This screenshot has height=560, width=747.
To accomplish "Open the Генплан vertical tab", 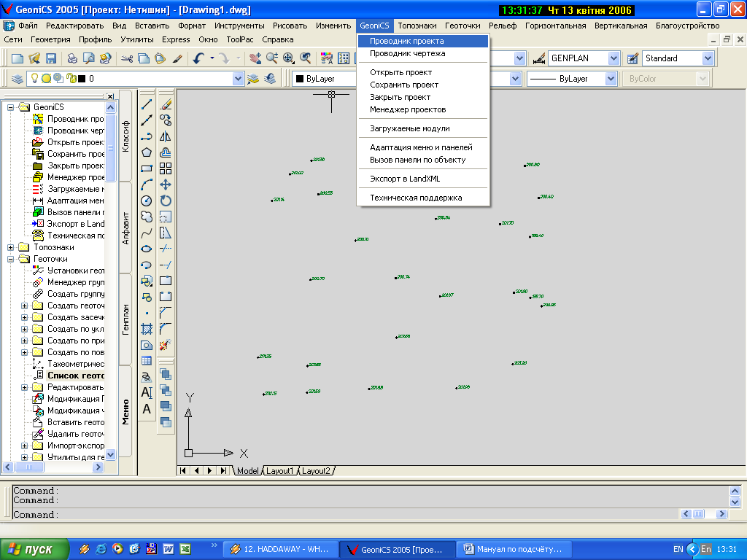I will click(x=125, y=319).
